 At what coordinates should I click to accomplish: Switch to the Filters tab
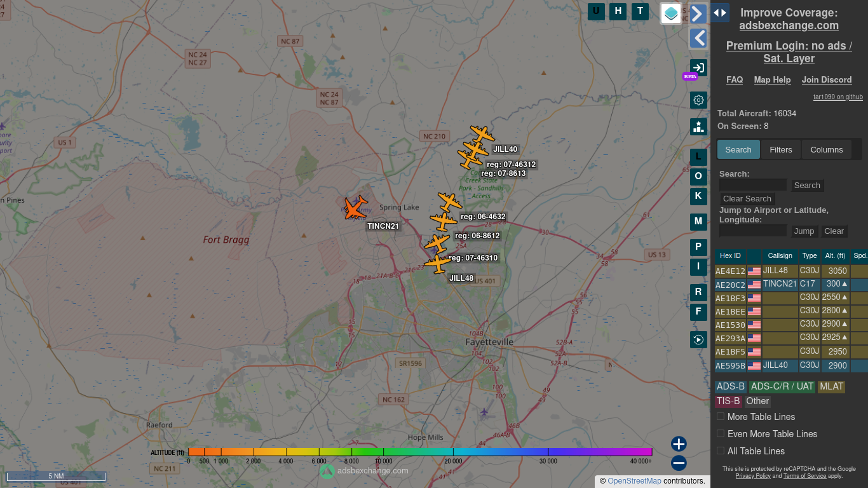pyautogui.click(x=781, y=150)
